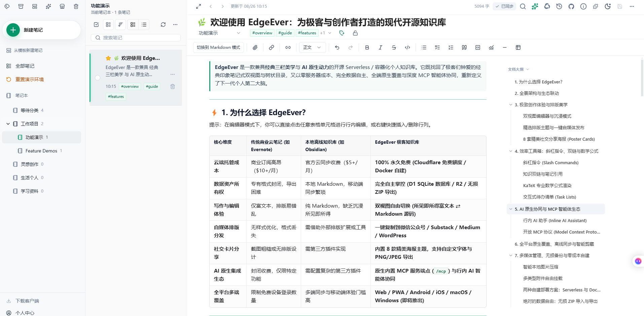644x316 pixels.
Task: Collapse outline section 5 AI 原生协同
Action: 511,209
